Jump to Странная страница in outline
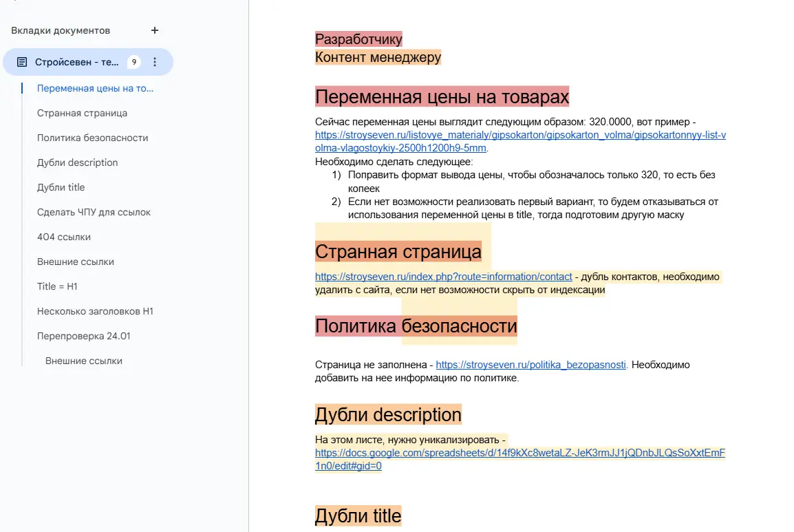This screenshot has height=532, width=794. (82, 113)
